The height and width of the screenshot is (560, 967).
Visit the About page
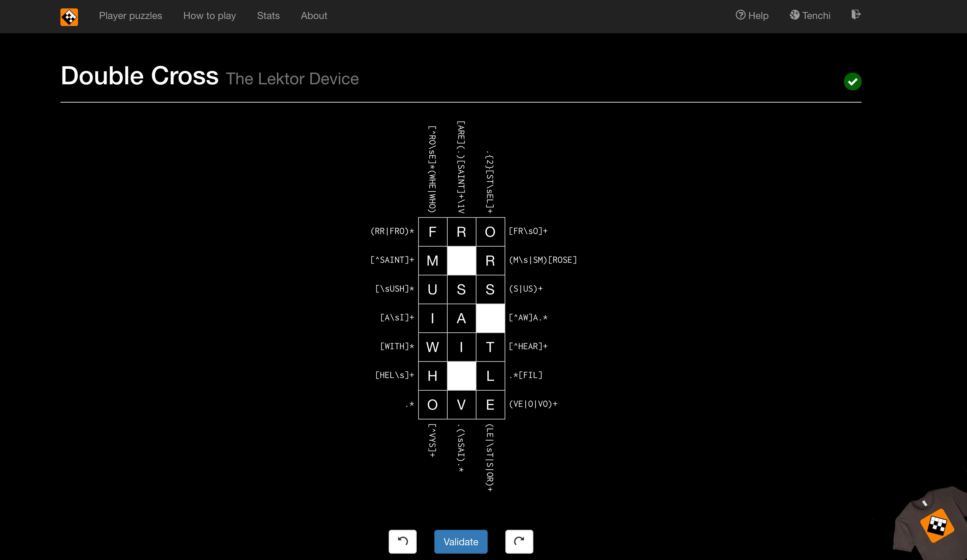point(313,16)
